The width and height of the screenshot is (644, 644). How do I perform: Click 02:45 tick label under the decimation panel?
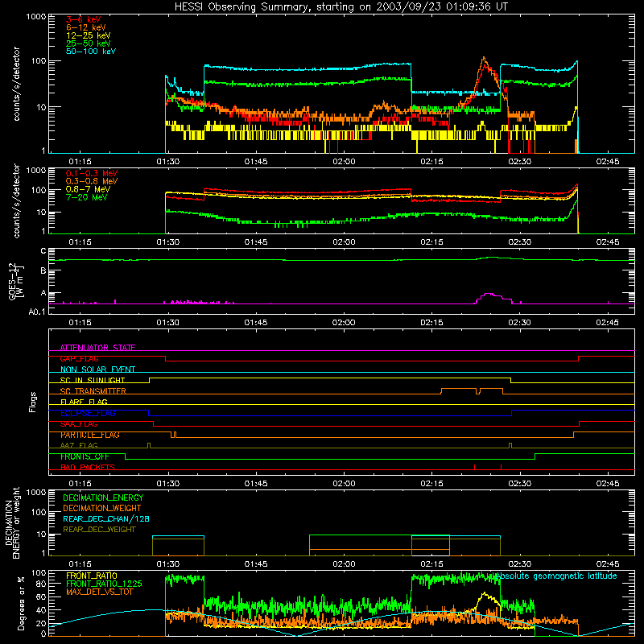tap(608, 564)
